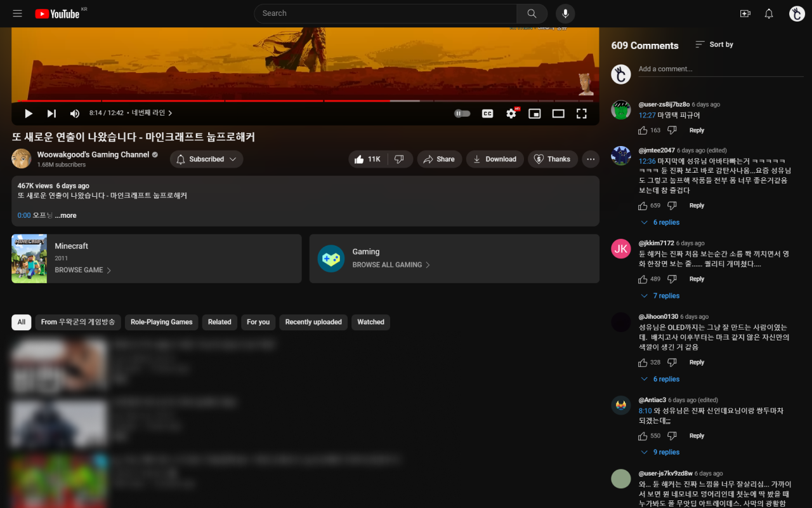Enter fullscreen mode
The image size is (812, 508).
581,113
